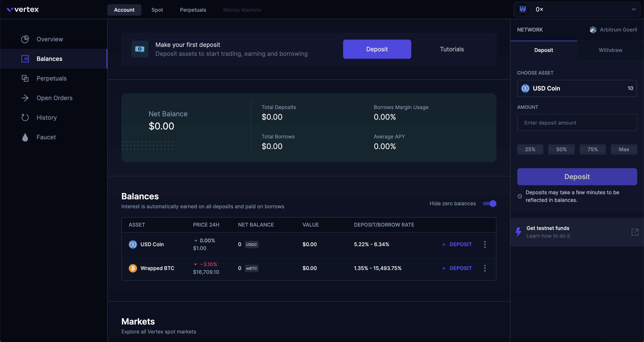Click the Perpetuals sidebar icon
Image resolution: width=644 pixels, height=342 pixels.
point(25,78)
